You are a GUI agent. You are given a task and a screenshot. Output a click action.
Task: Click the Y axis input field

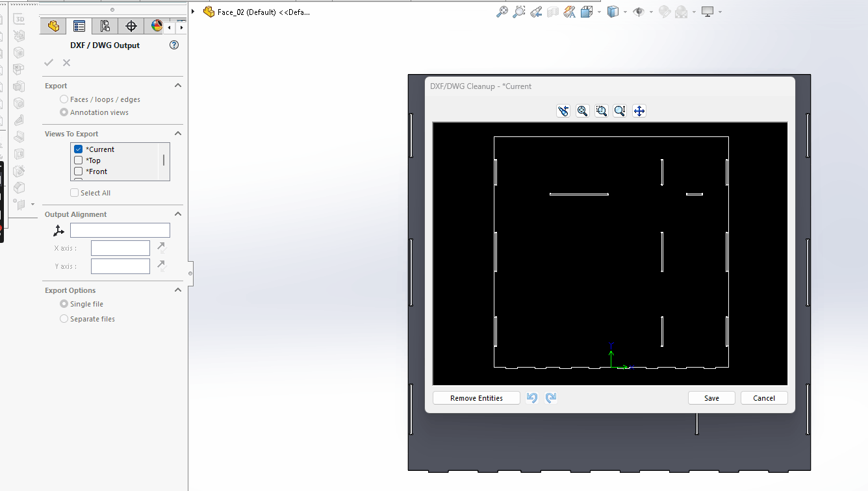pos(120,266)
